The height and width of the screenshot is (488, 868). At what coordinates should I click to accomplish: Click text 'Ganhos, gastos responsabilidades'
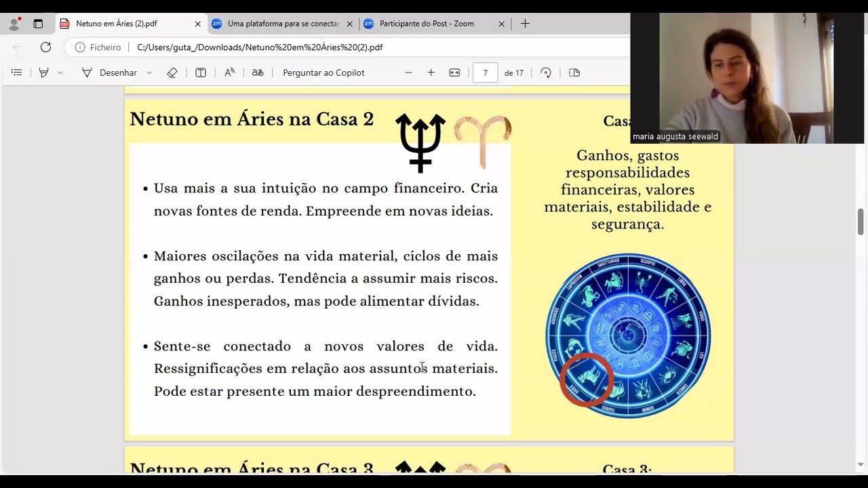pos(627,164)
